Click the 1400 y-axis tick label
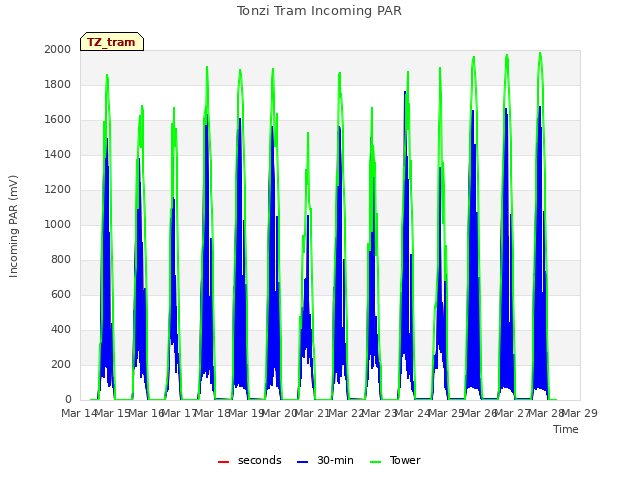The height and width of the screenshot is (480, 640). click(x=58, y=154)
